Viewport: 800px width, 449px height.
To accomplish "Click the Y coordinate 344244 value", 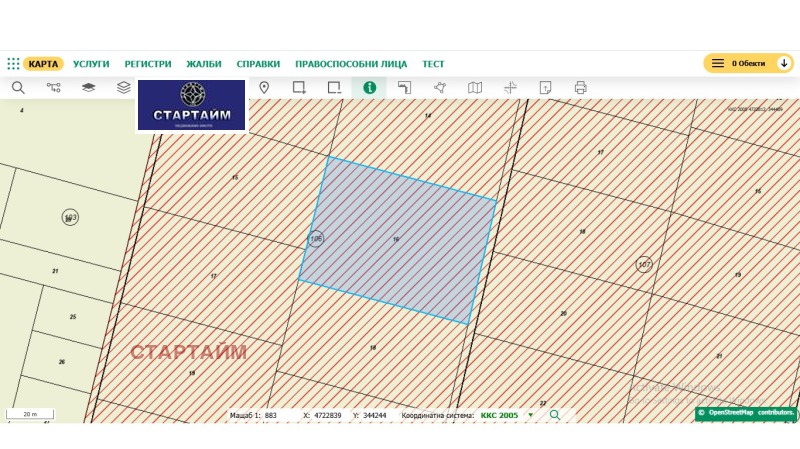I will [x=374, y=415].
